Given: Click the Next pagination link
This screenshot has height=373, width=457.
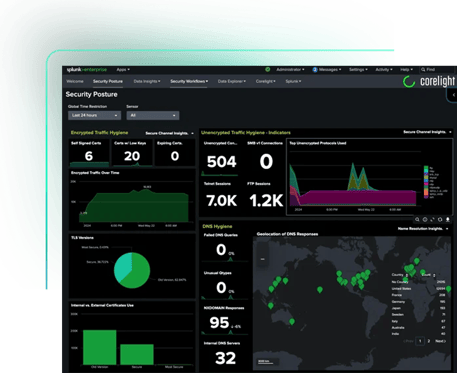Looking at the screenshot, I should pyautogui.click(x=440, y=341).
